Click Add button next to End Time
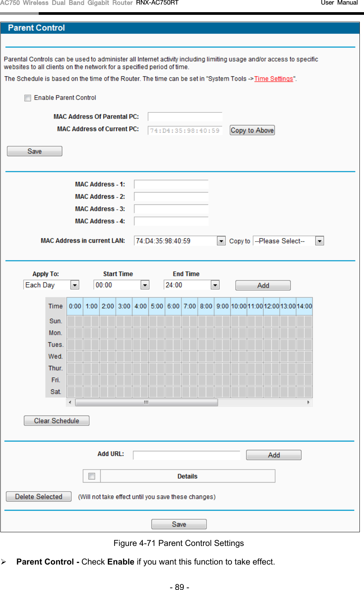This screenshot has width=364, height=590. click(x=263, y=285)
